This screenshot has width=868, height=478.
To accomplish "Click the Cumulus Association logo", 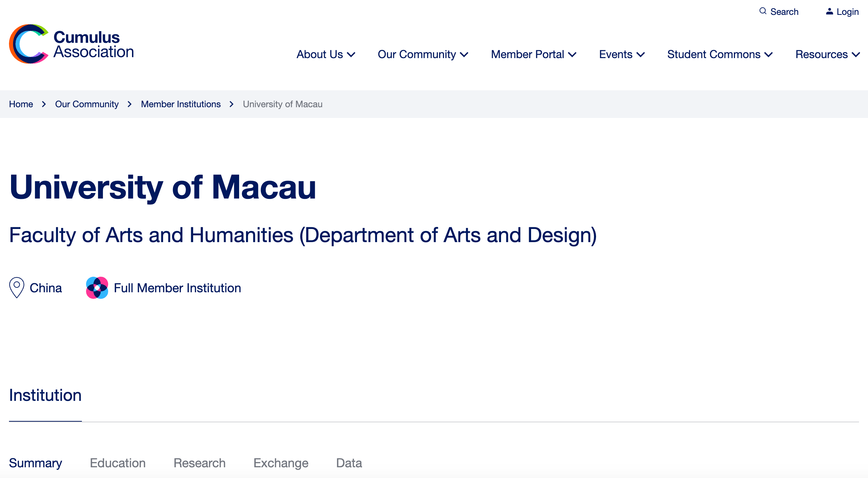I will coord(71,44).
